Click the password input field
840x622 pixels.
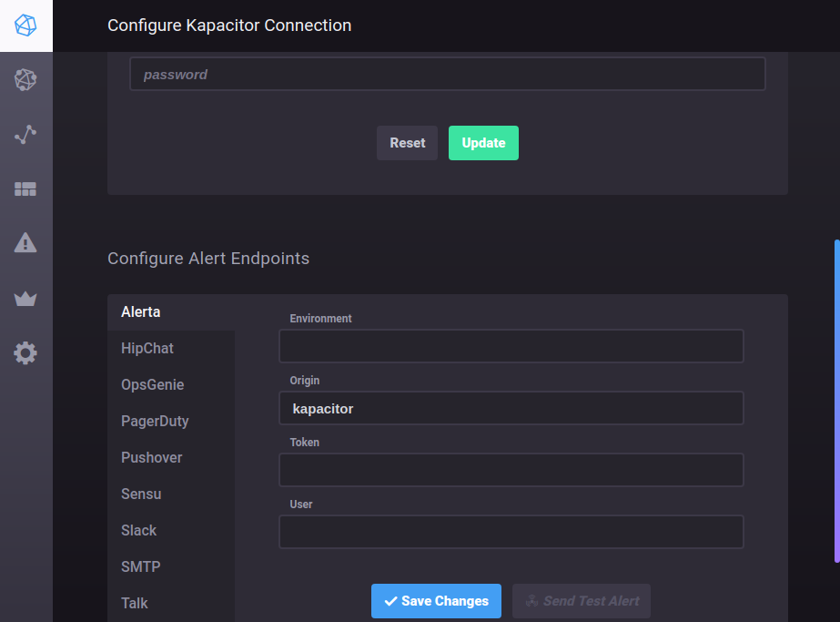(448, 74)
